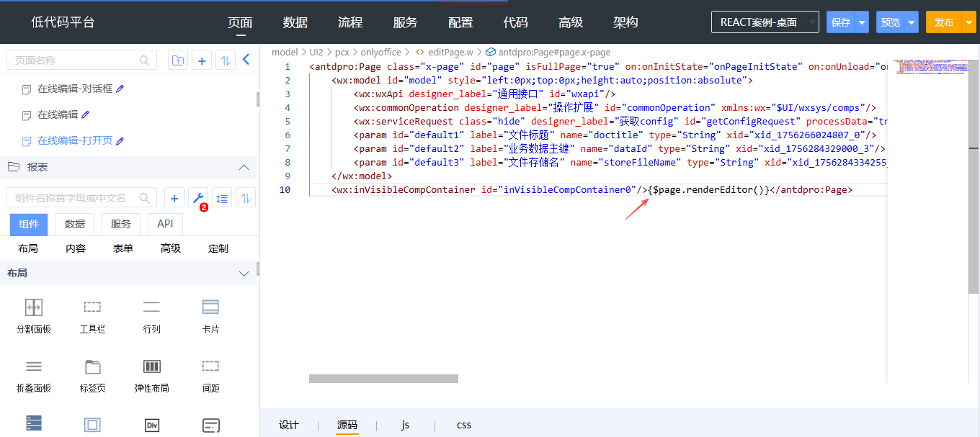Click the wrench icon with red badge
Screen dimensions: 980x437
point(198,198)
